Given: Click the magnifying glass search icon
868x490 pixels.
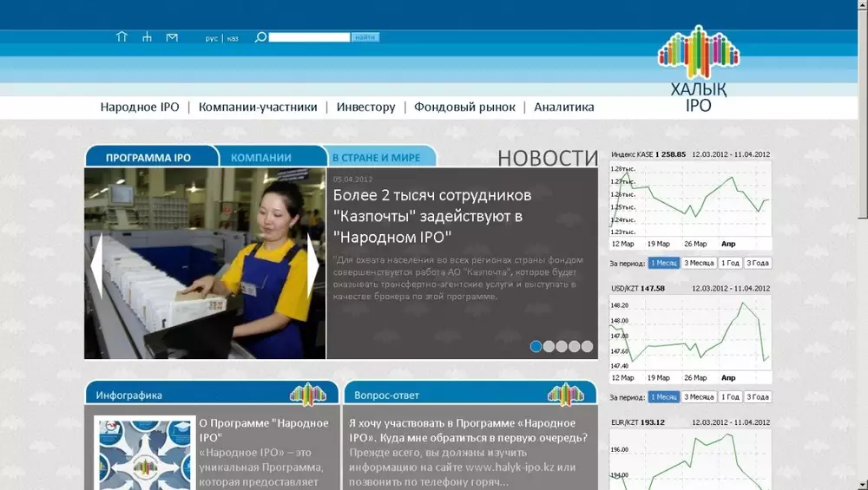Looking at the screenshot, I should point(260,37).
